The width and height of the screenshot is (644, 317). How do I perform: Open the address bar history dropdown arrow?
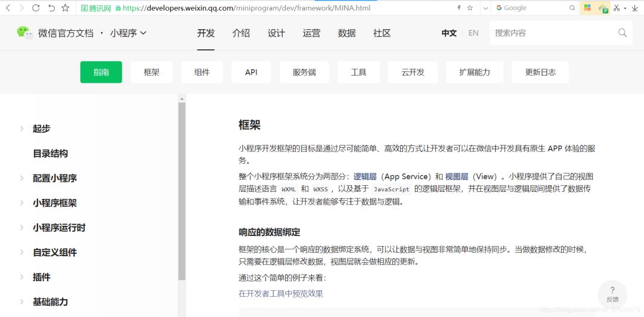click(x=485, y=8)
